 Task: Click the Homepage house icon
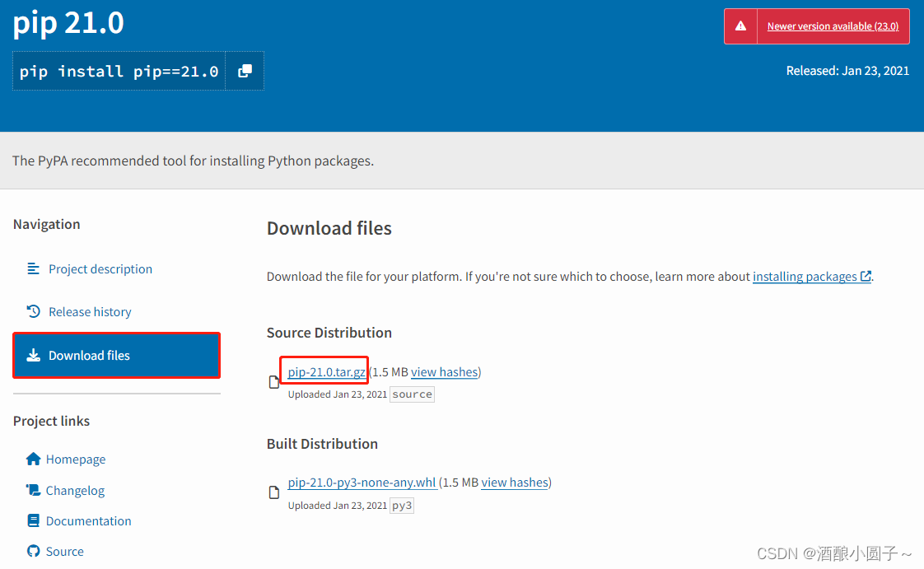[x=34, y=459]
